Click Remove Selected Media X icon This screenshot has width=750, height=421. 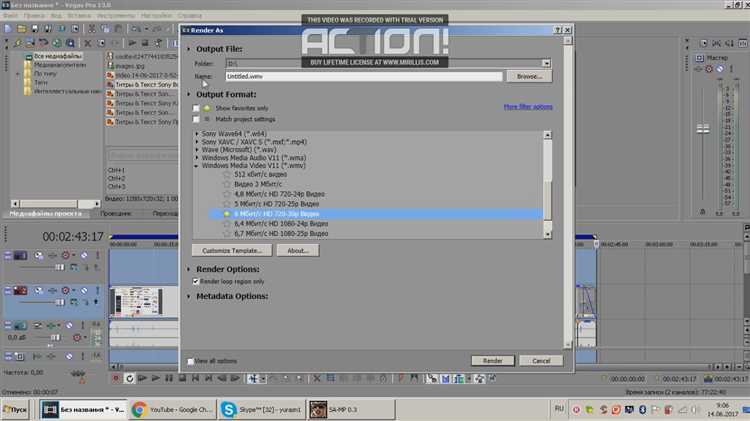click(x=88, y=43)
